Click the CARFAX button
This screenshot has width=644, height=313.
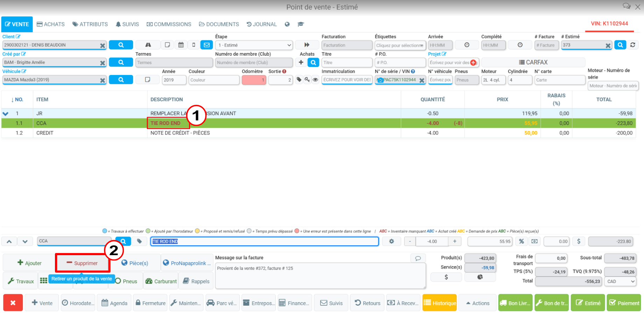tap(533, 62)
